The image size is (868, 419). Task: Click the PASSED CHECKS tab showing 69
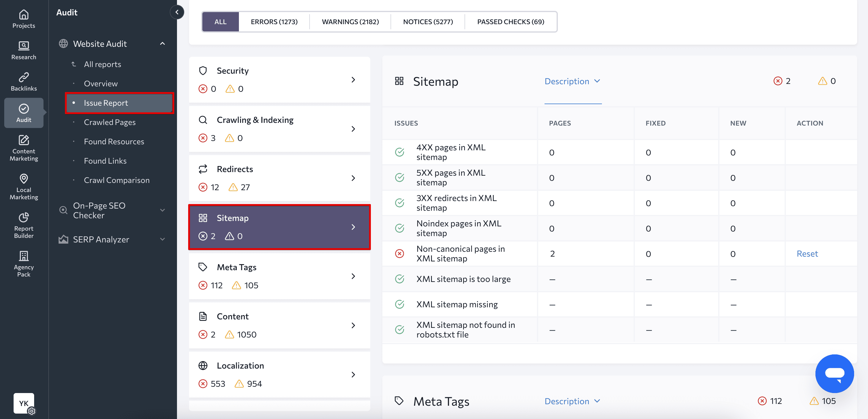point(510,22)
